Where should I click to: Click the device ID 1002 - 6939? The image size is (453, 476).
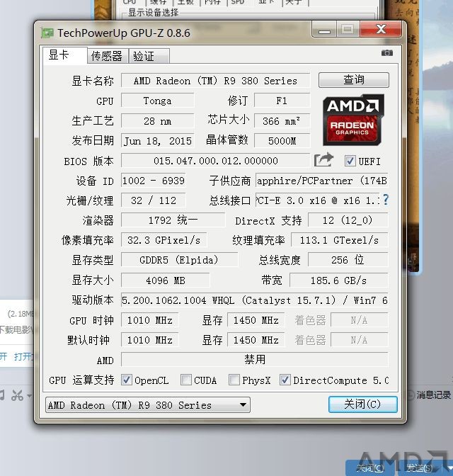pyautogui.click(x=154, y=181)
